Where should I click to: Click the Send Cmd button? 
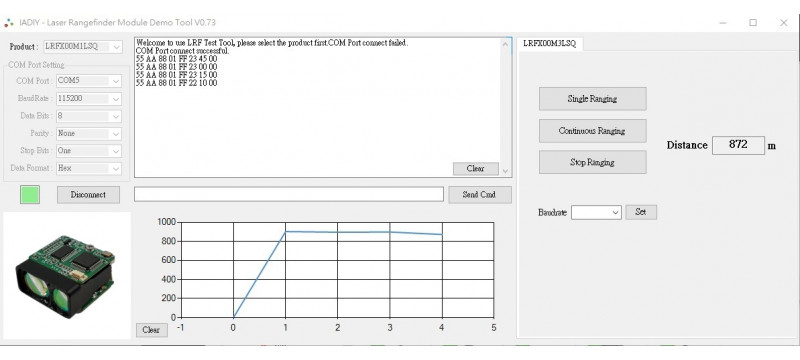(x=480, y=195)
